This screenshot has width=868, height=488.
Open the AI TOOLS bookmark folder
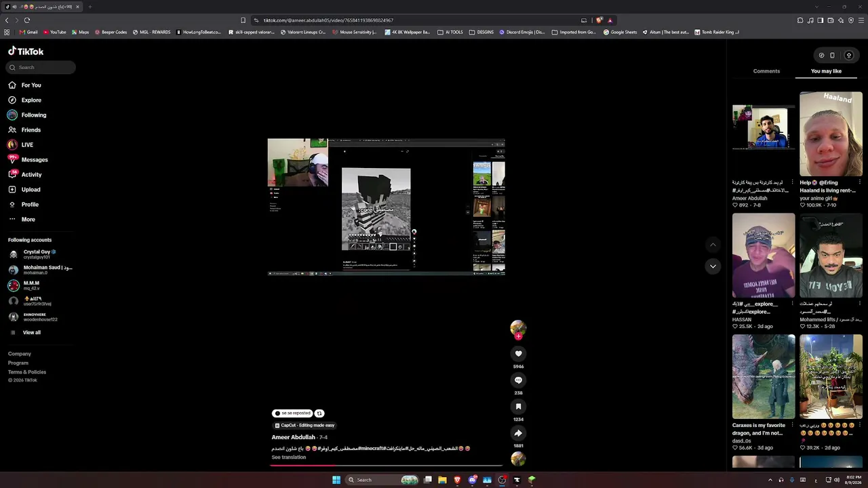[x=450, y=32]
